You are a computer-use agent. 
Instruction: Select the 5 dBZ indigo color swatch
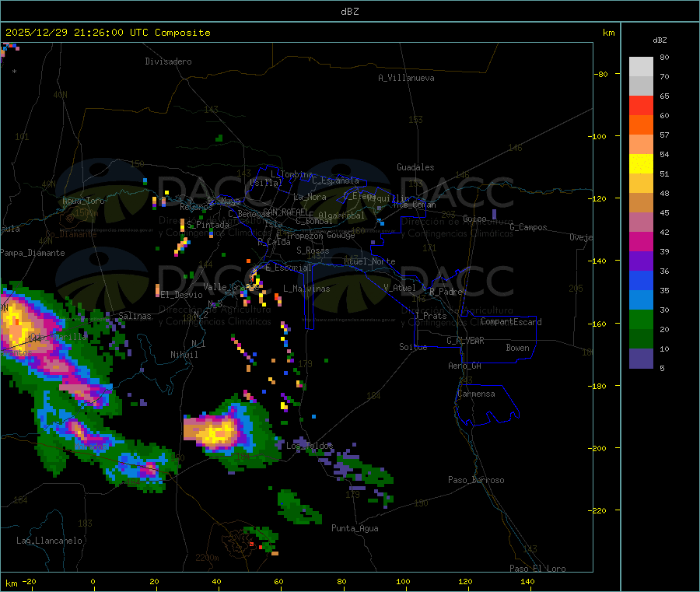click(x=641, y=359)
